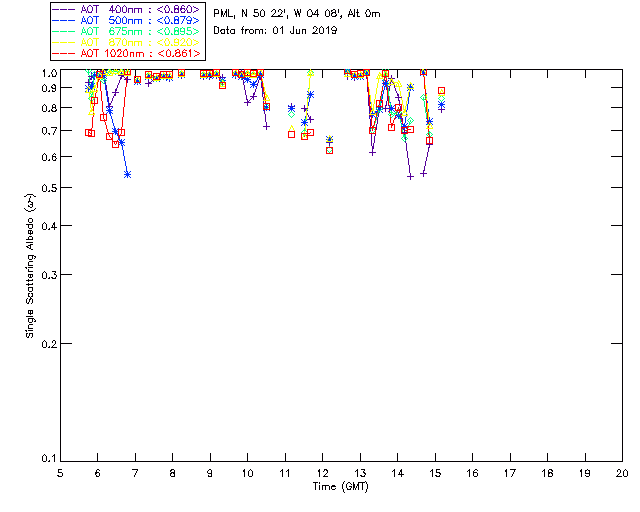Click the 'Data from: 01 Jun 2019' text
Viewport: 640px width, 512px height.
(x=276, y=31)
